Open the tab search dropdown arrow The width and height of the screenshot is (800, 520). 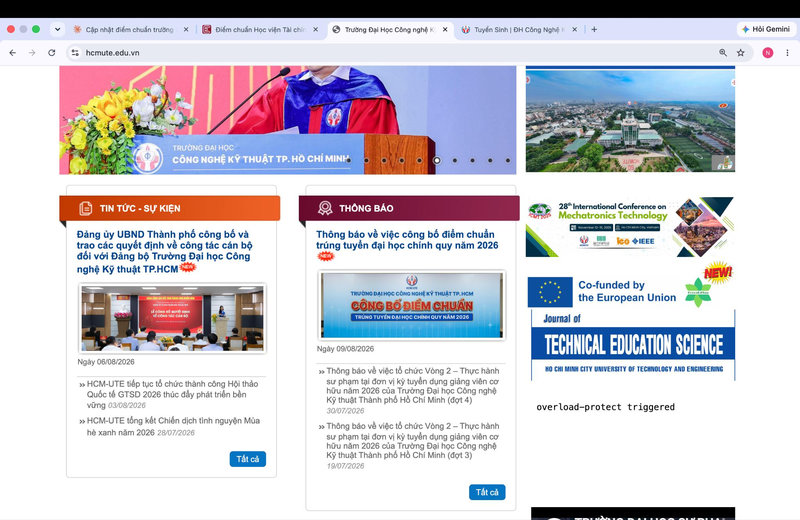[x=57, y=30]
